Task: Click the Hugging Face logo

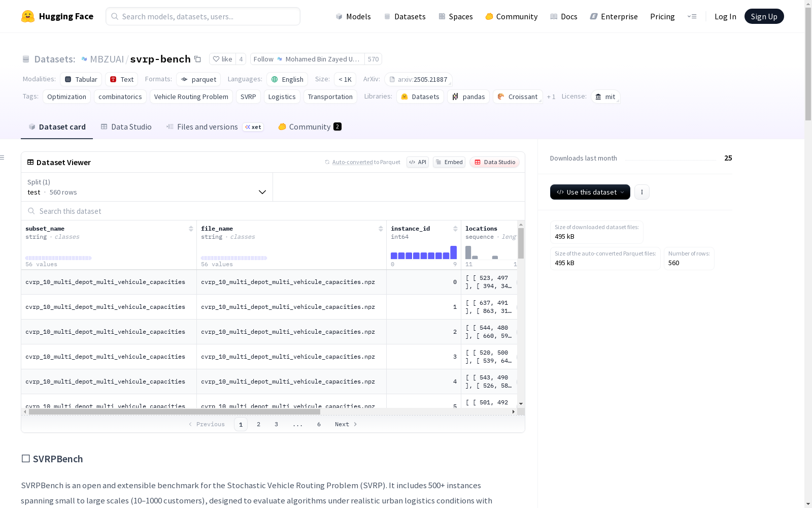Action: click(57, 16)
